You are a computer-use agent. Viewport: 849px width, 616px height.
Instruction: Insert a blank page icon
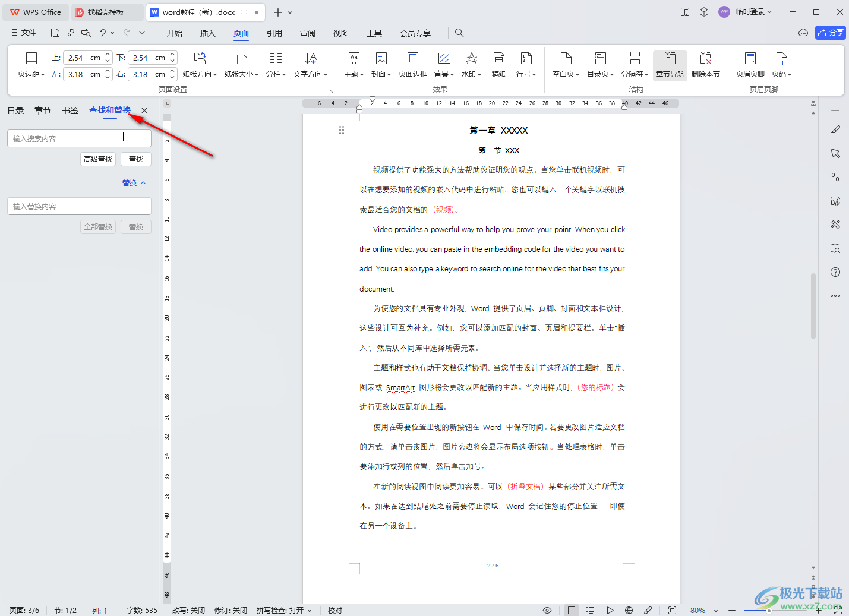click(566, 58)
